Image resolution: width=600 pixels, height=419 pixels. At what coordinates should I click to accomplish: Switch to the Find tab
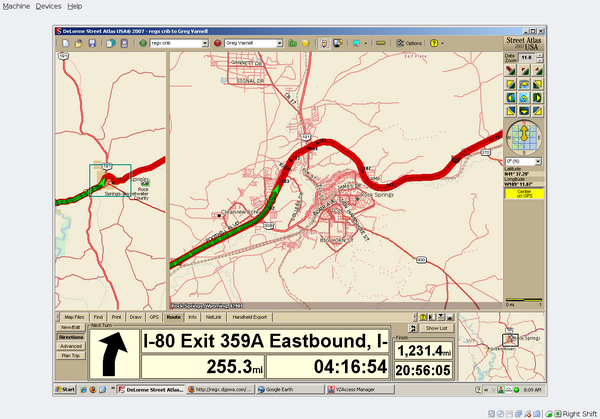[98, 317]
